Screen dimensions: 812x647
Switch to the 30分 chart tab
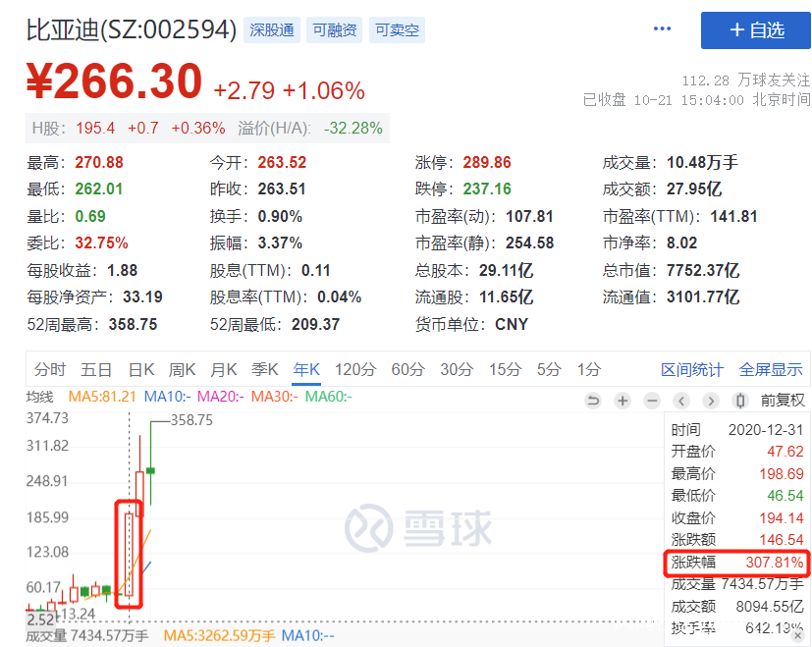pos(457,369)
